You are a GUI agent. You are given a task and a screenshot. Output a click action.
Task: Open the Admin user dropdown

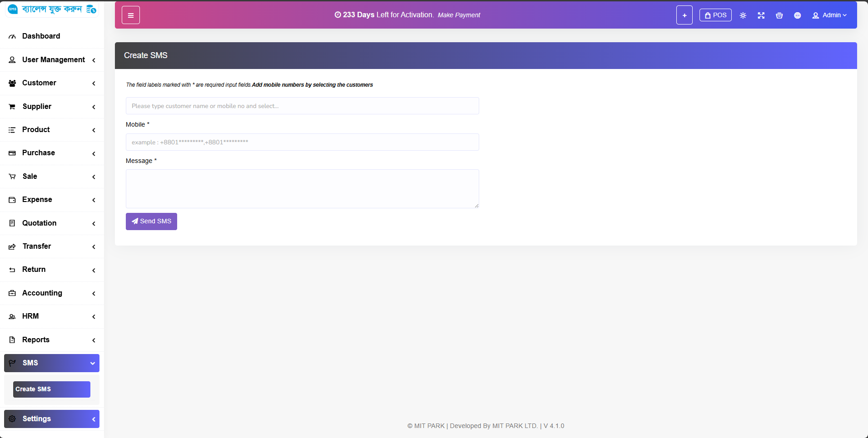(829, 15)
